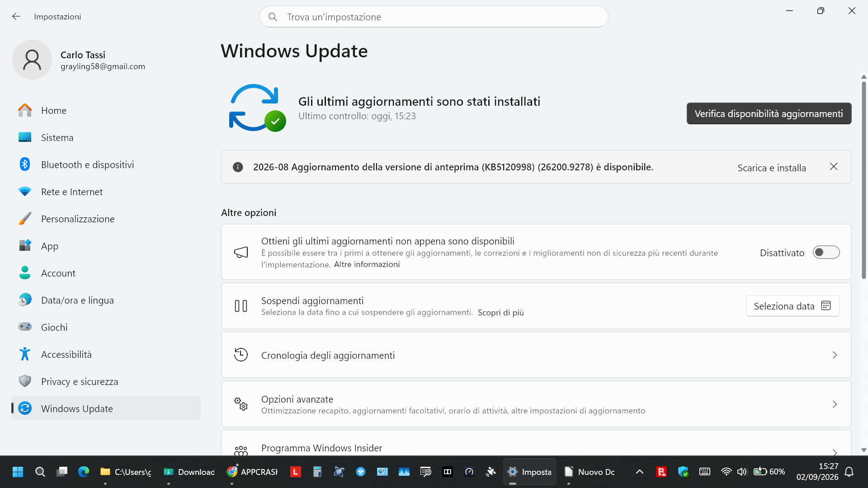The height and width of the screenshot is (488, 868).
Task: Click the Account person icon
Action: point(25,273)
